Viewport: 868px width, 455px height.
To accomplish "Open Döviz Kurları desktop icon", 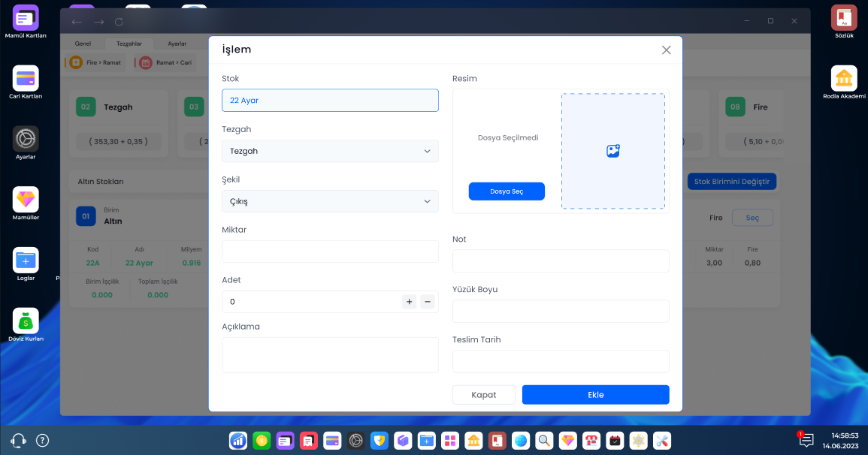I will coord(26,321).
